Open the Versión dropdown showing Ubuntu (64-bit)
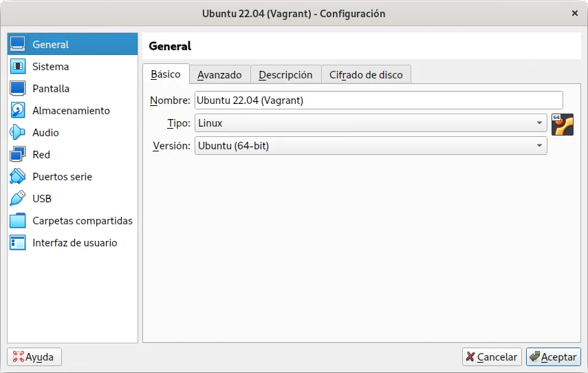The height and width of the screenshot is (373, 588). 371,146
